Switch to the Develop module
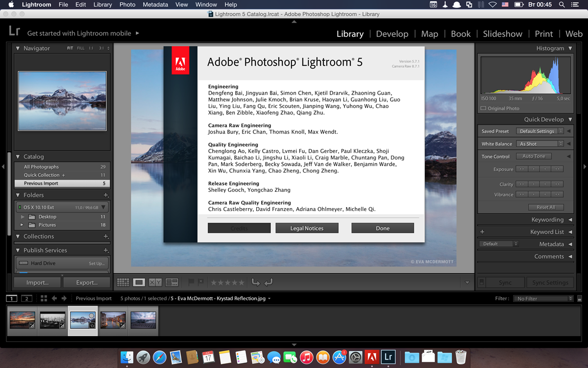The image size is (588, 368). tap(392, 34)
